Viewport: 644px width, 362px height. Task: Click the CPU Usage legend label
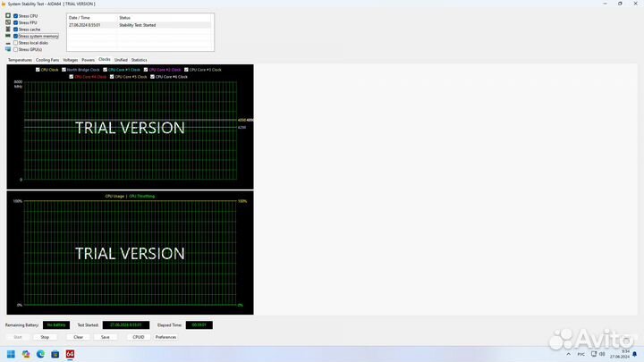(x=114, y=196)
